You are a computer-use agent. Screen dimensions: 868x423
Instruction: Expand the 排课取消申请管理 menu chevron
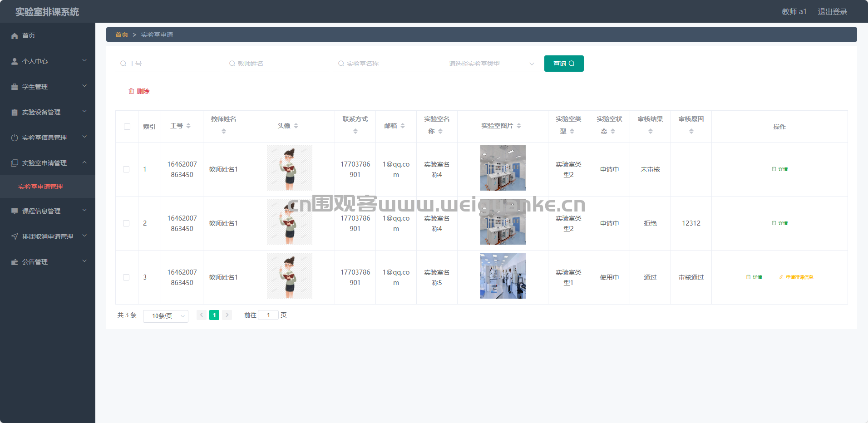(84, 236)
